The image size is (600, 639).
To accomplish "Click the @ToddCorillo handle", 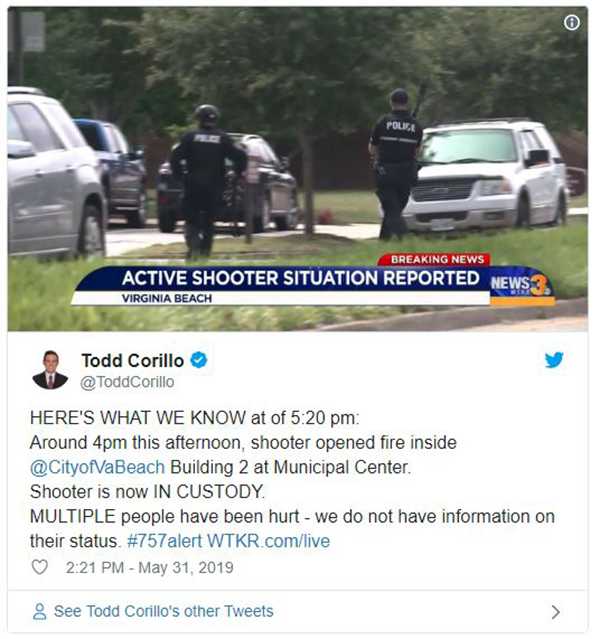I will (127, 382).
